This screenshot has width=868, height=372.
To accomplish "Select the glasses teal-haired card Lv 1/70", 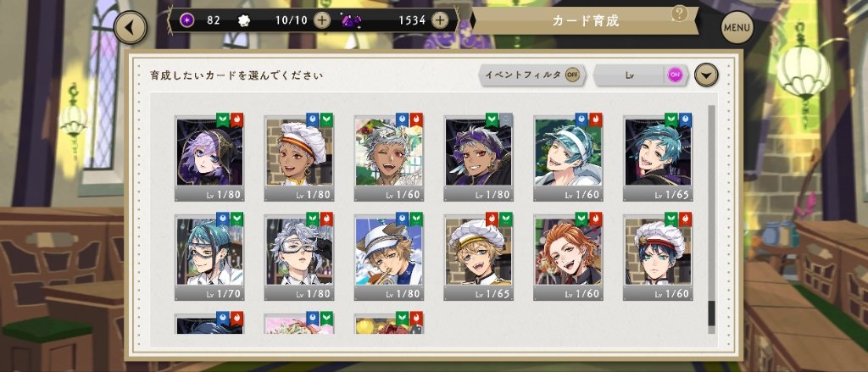I will pyautogui.click(x=210, y=258).
